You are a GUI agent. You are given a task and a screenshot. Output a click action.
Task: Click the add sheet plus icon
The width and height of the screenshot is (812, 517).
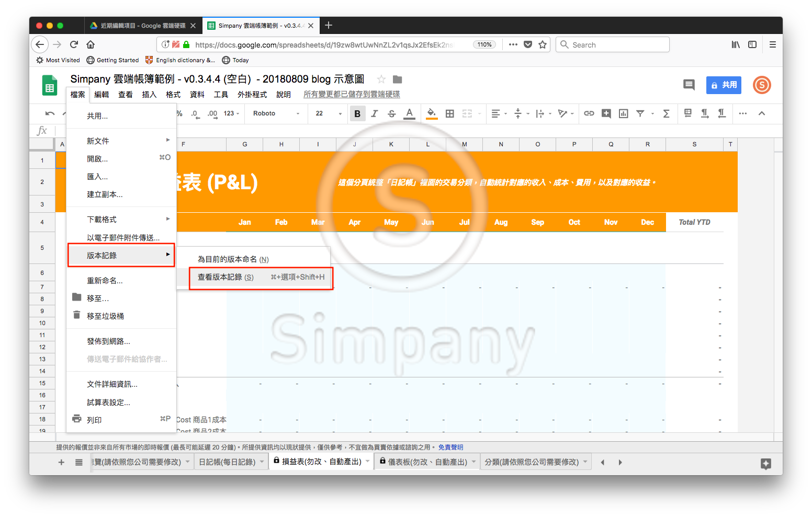click(61, 462)
